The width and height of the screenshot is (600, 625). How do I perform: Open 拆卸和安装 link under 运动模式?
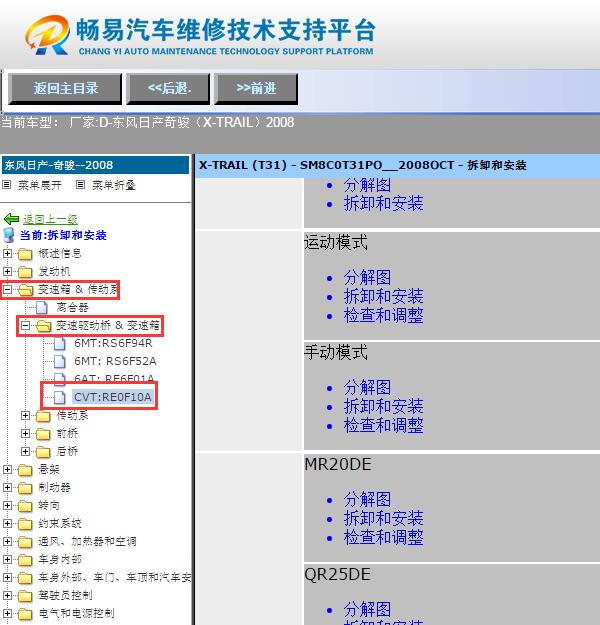pos(384,296)
